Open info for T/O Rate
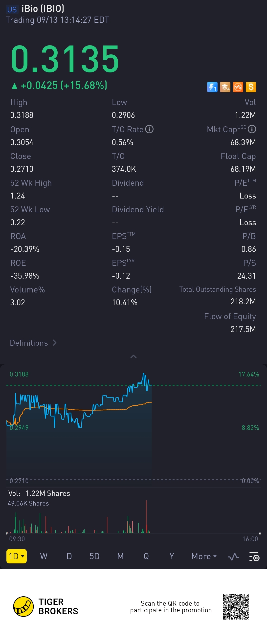The height and width of the screenshot is (644, 267). pos(149,129)
